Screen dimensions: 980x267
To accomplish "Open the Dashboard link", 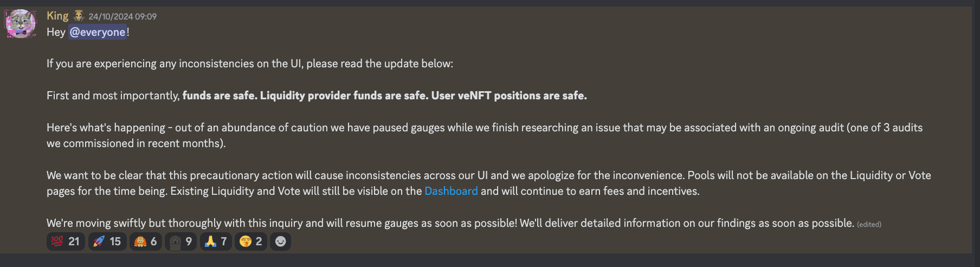I will [x=451, y=191].
